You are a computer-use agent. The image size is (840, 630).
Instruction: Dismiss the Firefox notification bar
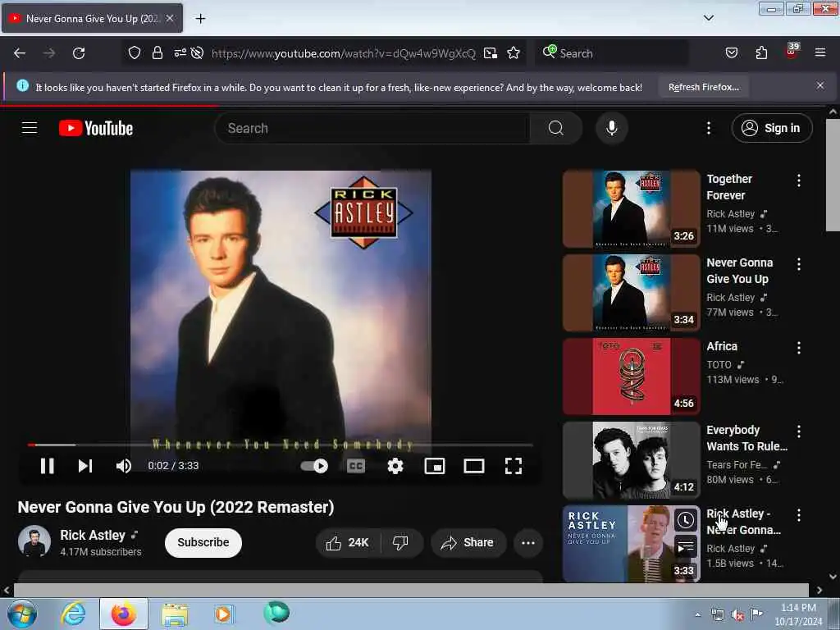click(x=820, y=85)
